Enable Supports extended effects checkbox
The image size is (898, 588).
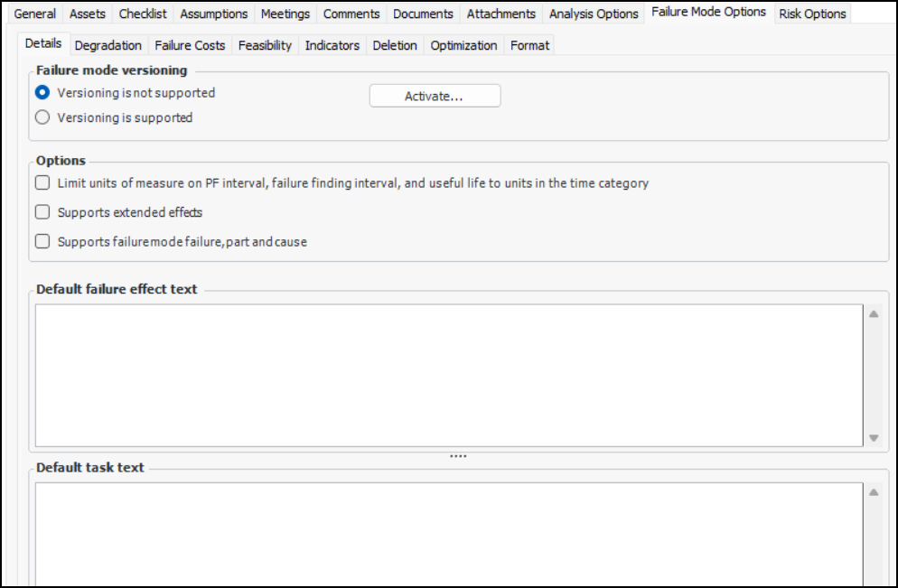tap(42, 213)
